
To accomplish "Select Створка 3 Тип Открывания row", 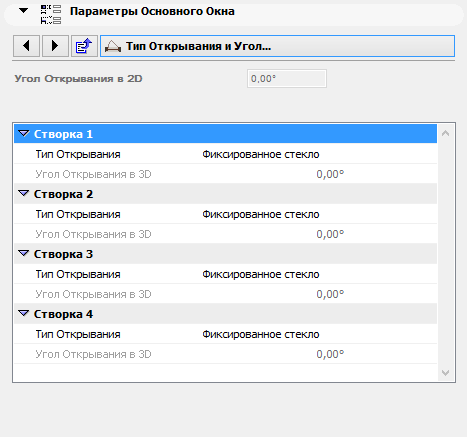I will [x=225, y=274].
